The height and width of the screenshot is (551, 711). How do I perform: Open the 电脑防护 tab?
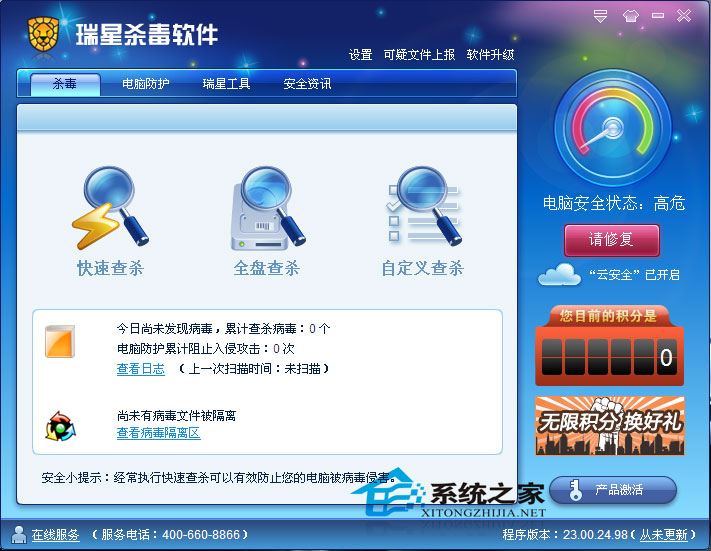pos(146,84)
